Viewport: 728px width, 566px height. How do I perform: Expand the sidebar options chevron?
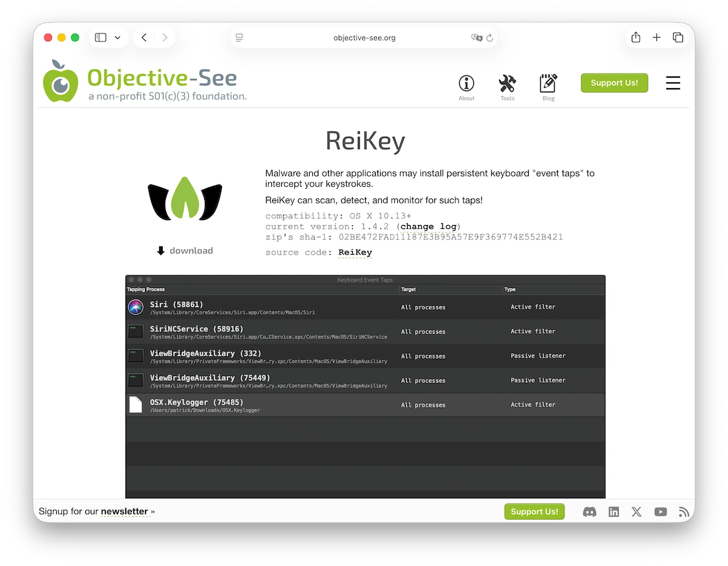(118, 37)
